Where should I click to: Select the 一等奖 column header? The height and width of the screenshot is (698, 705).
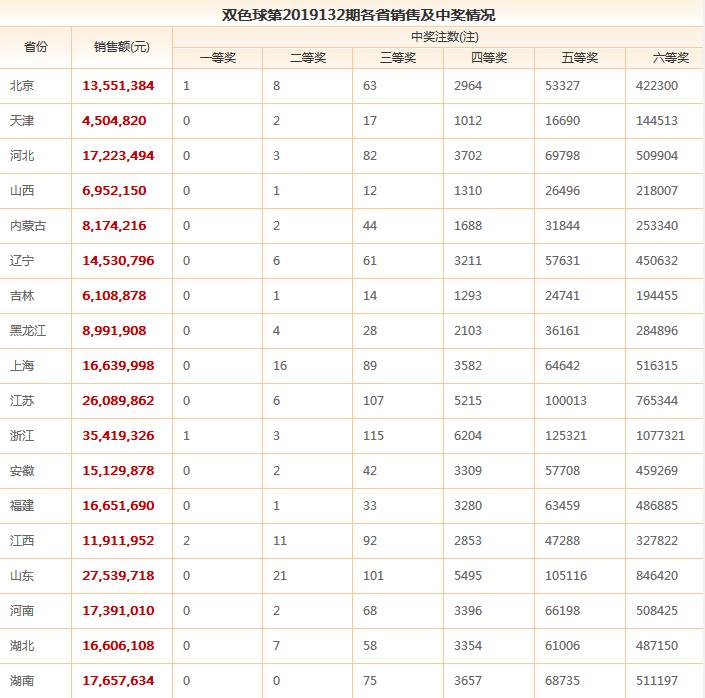218,58
